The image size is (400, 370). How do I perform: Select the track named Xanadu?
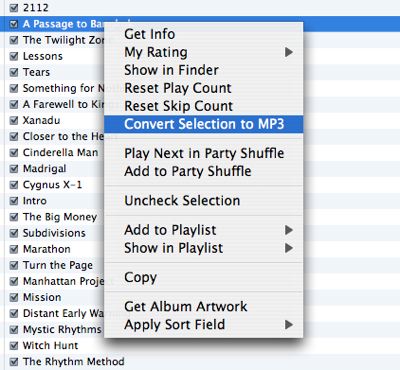pos(42,120)
